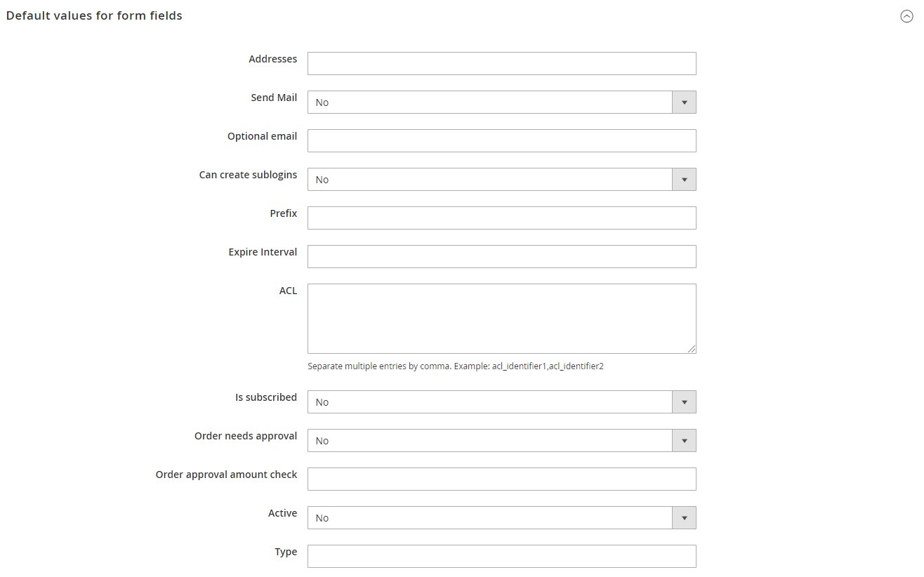Click the Default values for form fields heading
Screen dimensions: 924x577
(x=94, y=15)
